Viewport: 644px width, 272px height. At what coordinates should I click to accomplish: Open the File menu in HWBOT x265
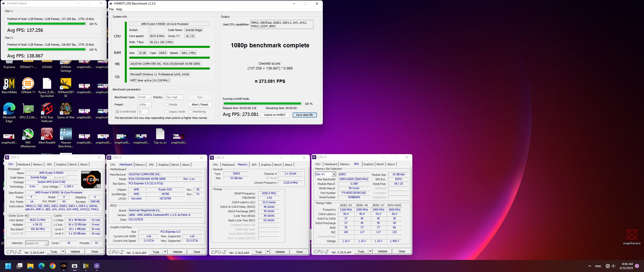pos(111,9)
